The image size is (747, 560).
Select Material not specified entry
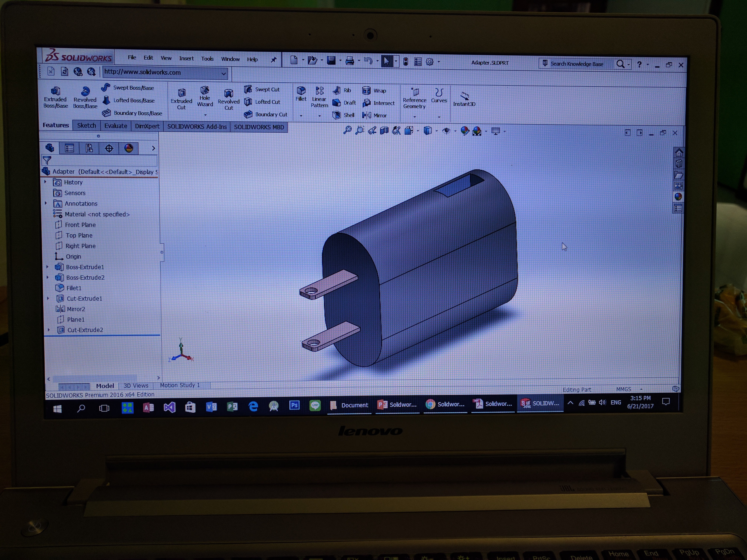pos(92,214)
